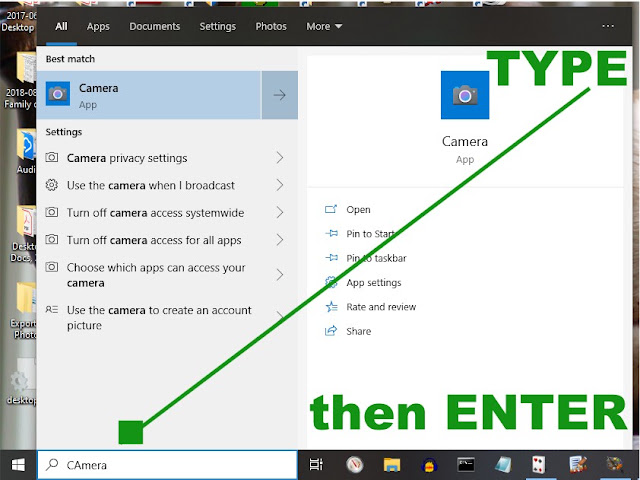Open the More dropdown filter
Screen dimensions: 640x480
(x=324, y=27)
